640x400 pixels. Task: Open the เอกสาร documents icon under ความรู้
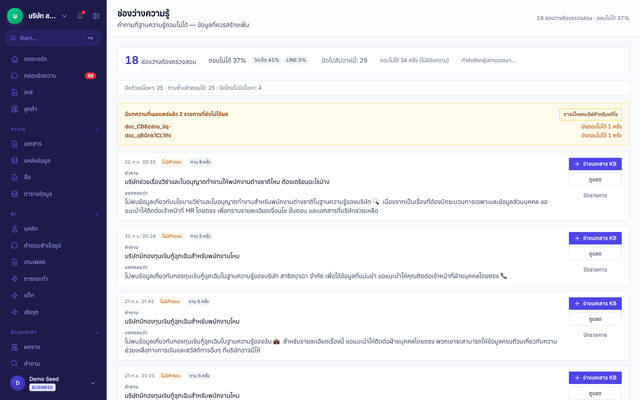[x=15, y=144]
